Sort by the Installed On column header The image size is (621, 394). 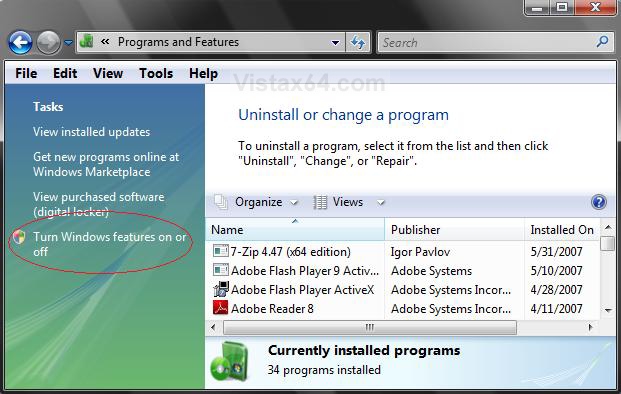tap(562, 230)
